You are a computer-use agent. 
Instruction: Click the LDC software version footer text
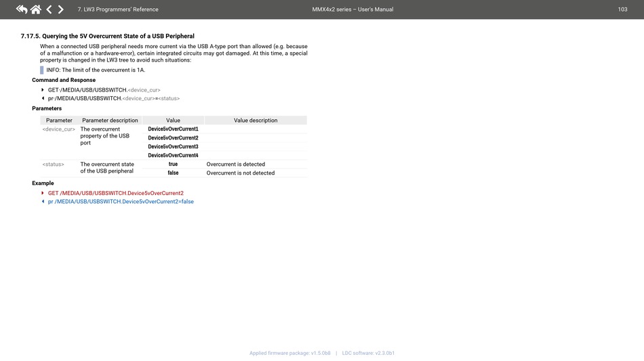tap(368, 353)
